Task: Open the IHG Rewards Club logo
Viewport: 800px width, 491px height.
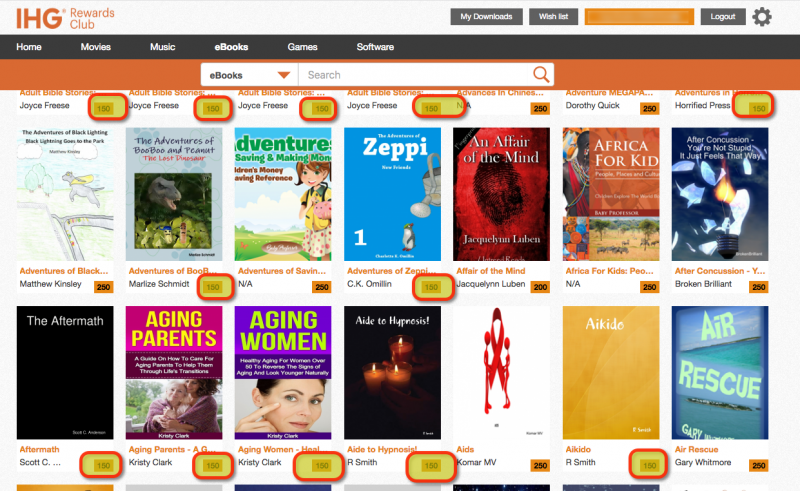Action: point(65,18)
